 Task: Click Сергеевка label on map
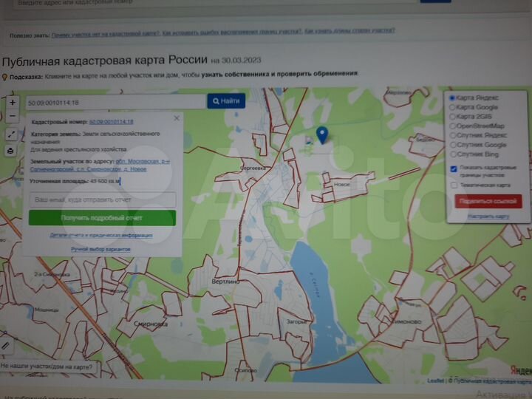[253, 168]
